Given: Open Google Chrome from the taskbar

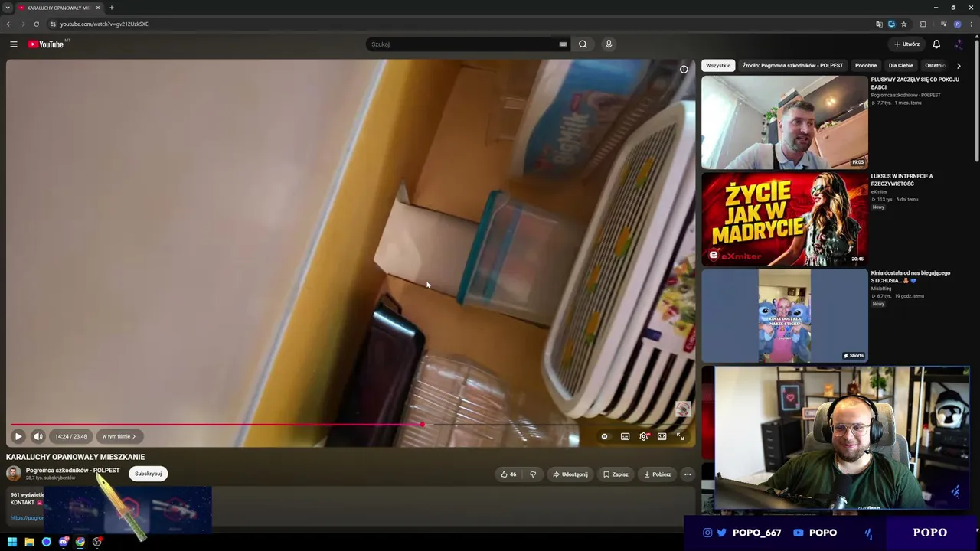Looking at the screenshot, I should [x=80, y=542].
